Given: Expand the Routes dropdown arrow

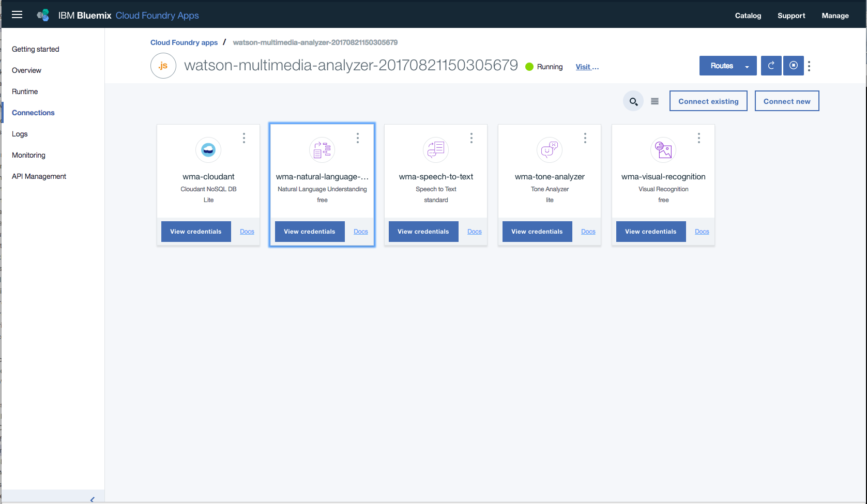Looking at the screenshot, I should (x=747, y=66).
